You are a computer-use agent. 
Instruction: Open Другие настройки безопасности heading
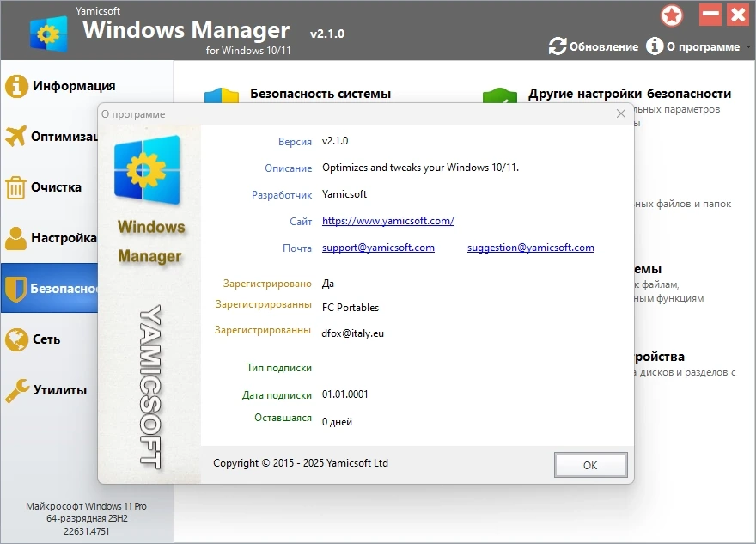tap(630, 94)
